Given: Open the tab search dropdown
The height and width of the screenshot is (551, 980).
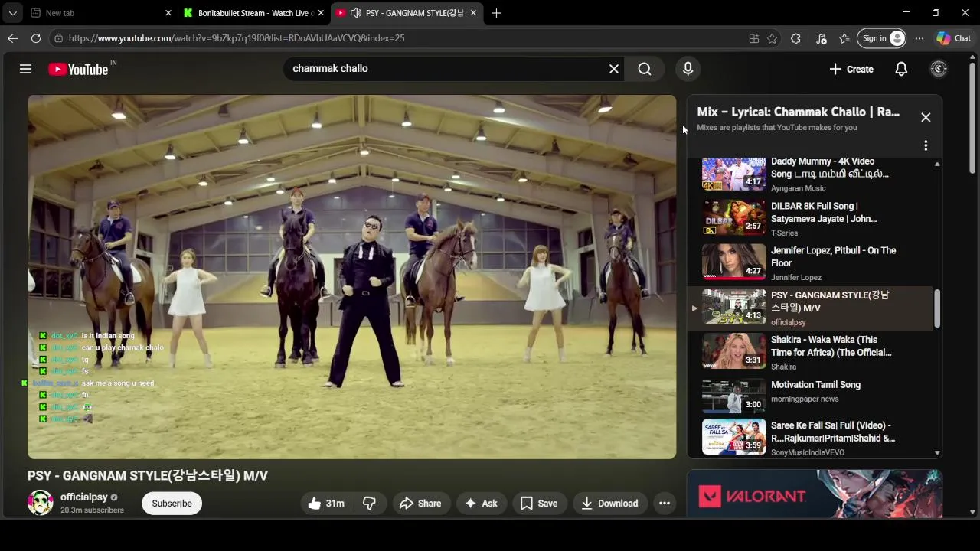Looking at the screenshot, I should 12,13.
